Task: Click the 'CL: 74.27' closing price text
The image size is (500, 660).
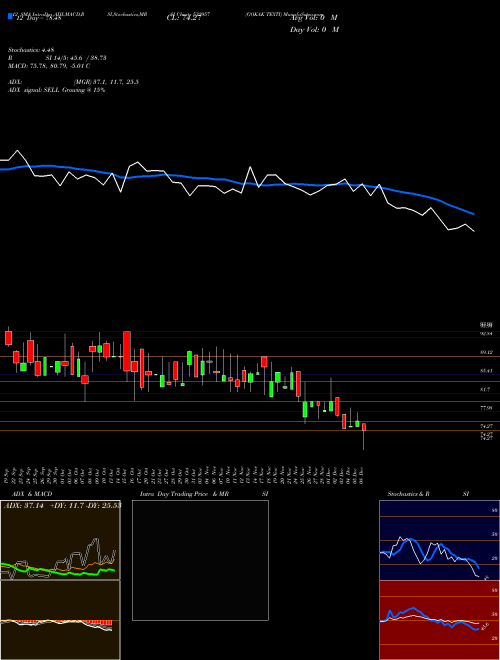Action: 184,18
